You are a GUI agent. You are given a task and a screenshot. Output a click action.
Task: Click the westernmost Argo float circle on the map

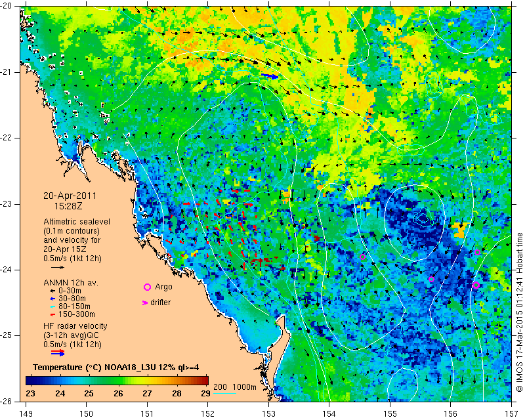(x=362, y=257)
